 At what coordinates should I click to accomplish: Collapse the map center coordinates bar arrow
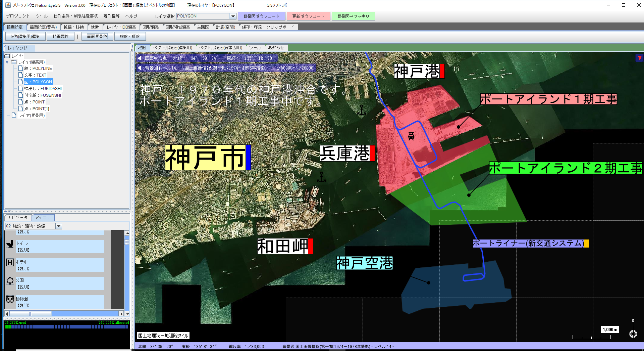coord(140,58)
